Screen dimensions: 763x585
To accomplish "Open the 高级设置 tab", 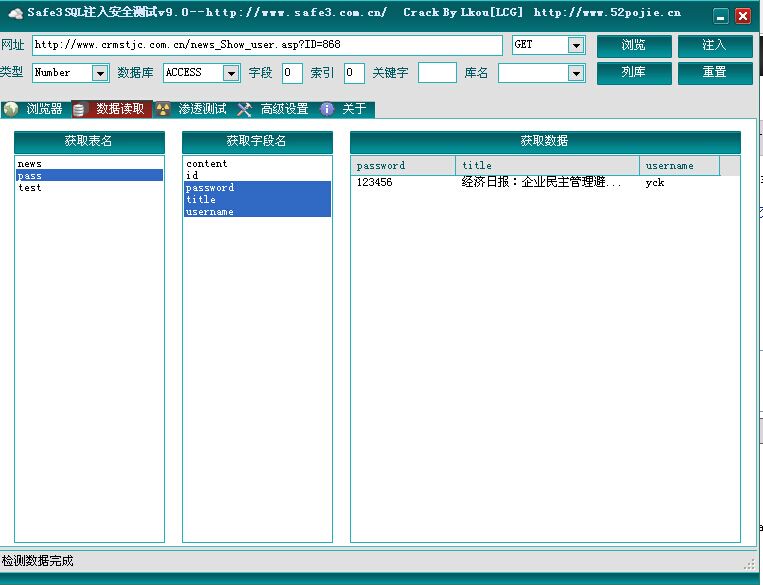I will point(275,109).
